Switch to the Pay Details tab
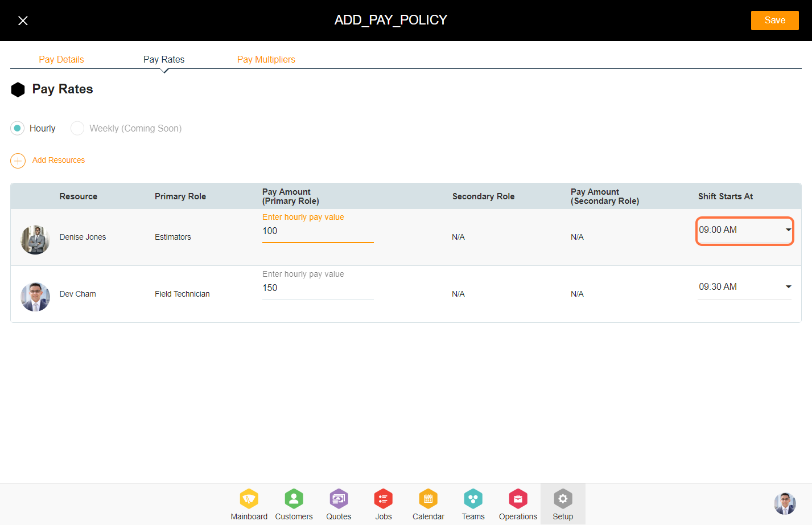Viewport: 812px width, 525px height. click(x=61, y=59)
